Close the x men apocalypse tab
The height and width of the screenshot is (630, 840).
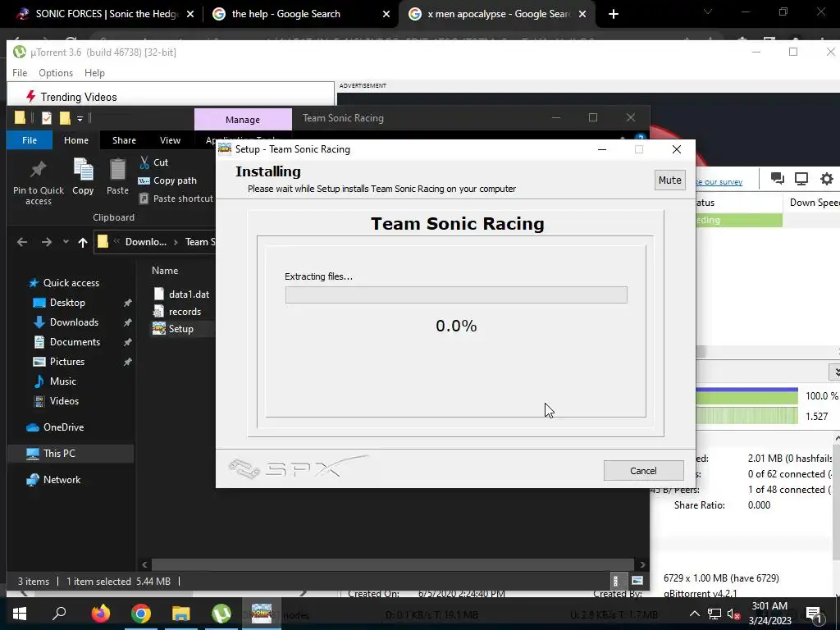582,15
